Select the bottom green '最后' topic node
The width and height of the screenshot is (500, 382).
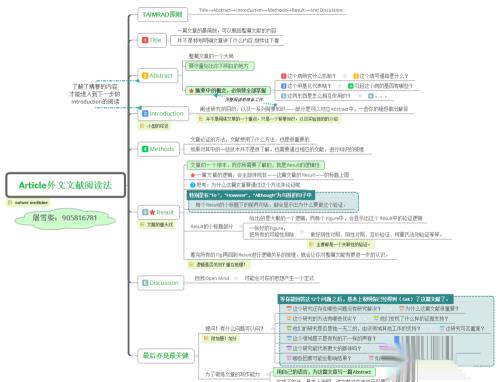coord(166,356)
